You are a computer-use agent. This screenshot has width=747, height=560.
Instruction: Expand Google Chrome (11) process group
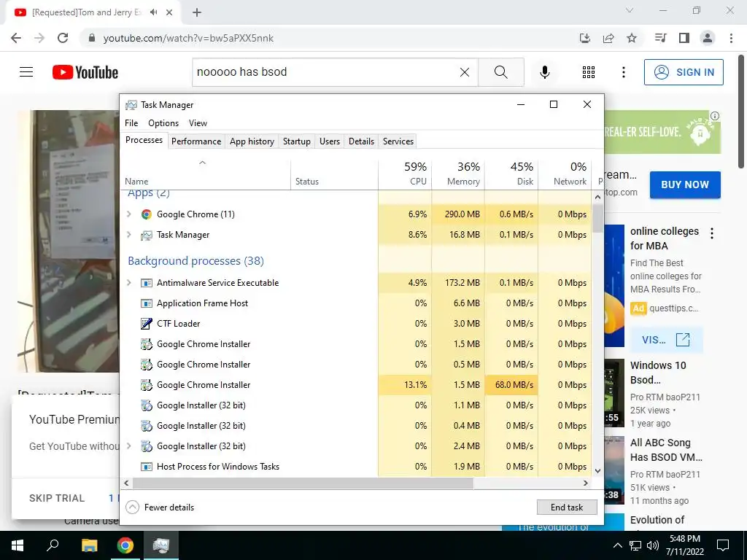click(128, 214)
